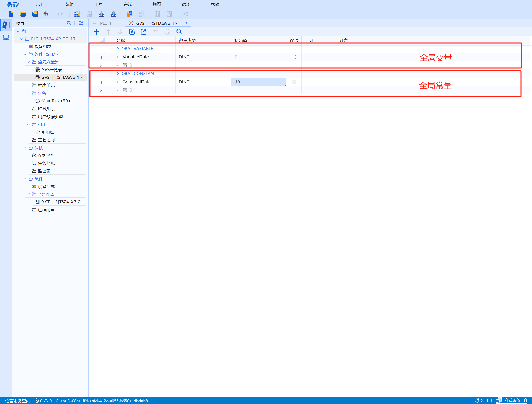Open MainTask<30> in project tree
This screenshot has height=404, width=532.
[56, 101]
